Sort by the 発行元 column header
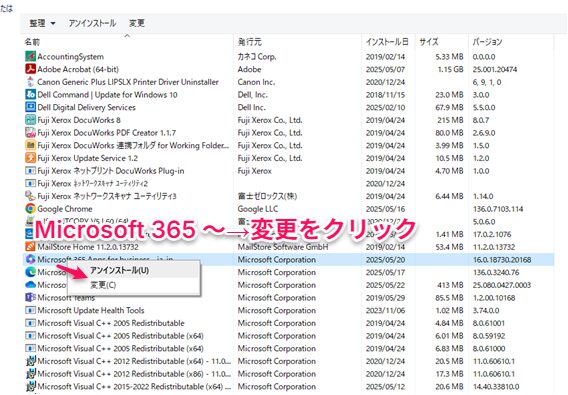Viewport: 568px width, 395px height. [249, 42]
